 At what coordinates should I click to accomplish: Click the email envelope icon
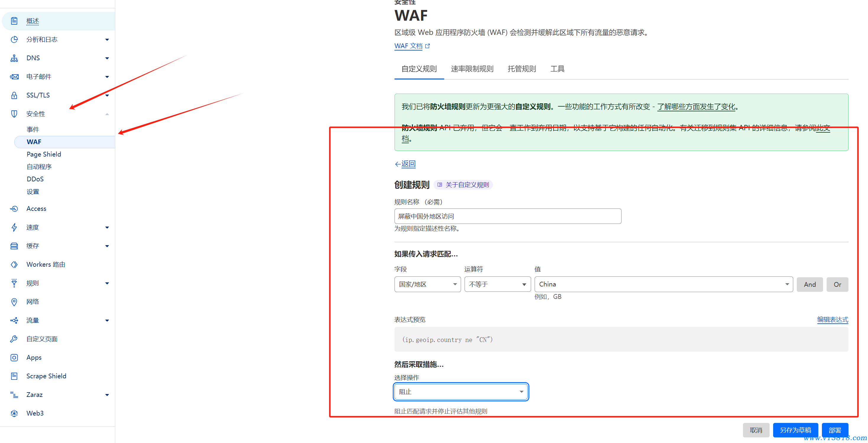click(14, 77)
